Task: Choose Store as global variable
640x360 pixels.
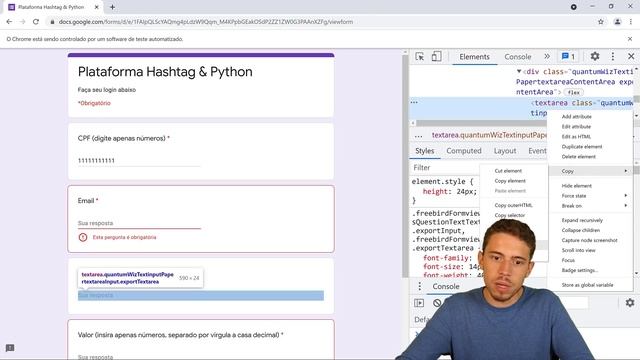Action: click(x=587, y=285)
